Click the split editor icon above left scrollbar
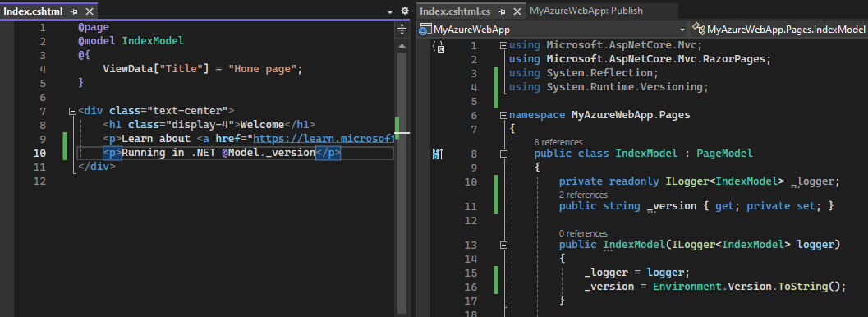This screenshot has height=317, width=868. click(x=402, y=29)
